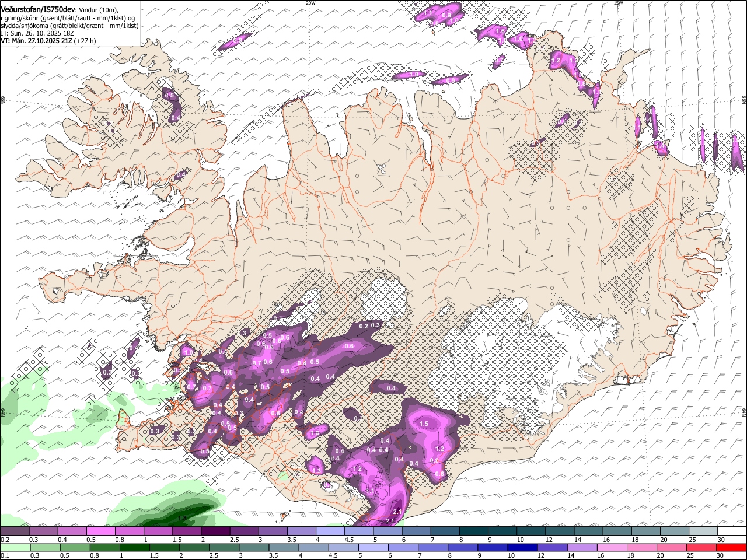Click the 'IT: Sun. 26. 10. 2025 18Z' line
The image size is (747, 560).
coord(37,33)
